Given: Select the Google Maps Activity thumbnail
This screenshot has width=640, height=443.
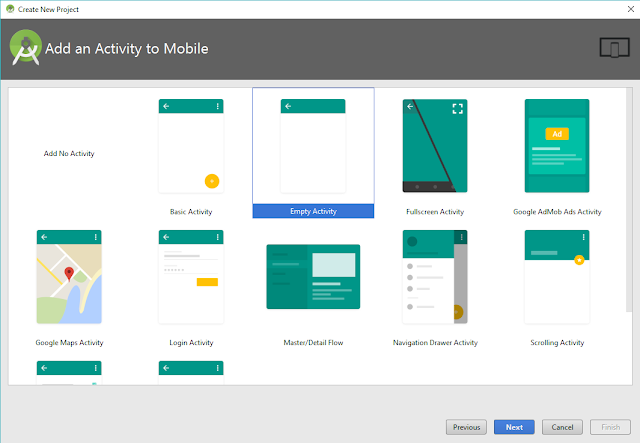Looking at the screenshot, I should point(69,277).
